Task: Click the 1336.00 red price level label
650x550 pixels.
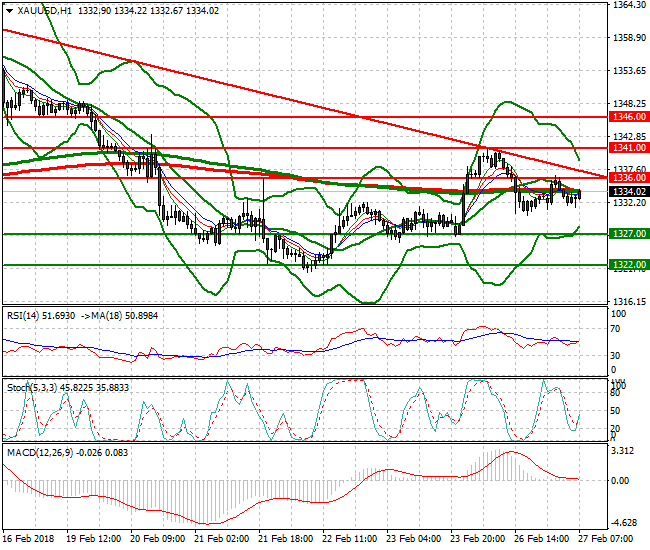Action: coord(629,178)
